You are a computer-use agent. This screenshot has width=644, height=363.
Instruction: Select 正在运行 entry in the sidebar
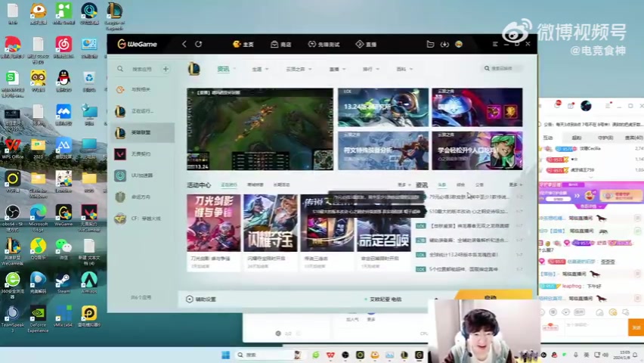(142, 111)
